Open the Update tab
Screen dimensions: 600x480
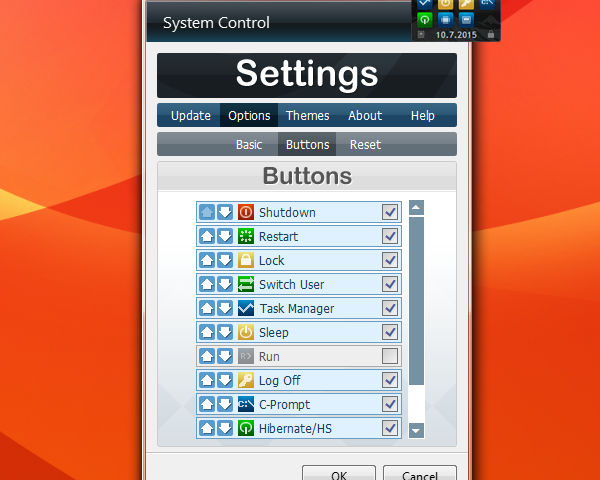pos(191,115)
